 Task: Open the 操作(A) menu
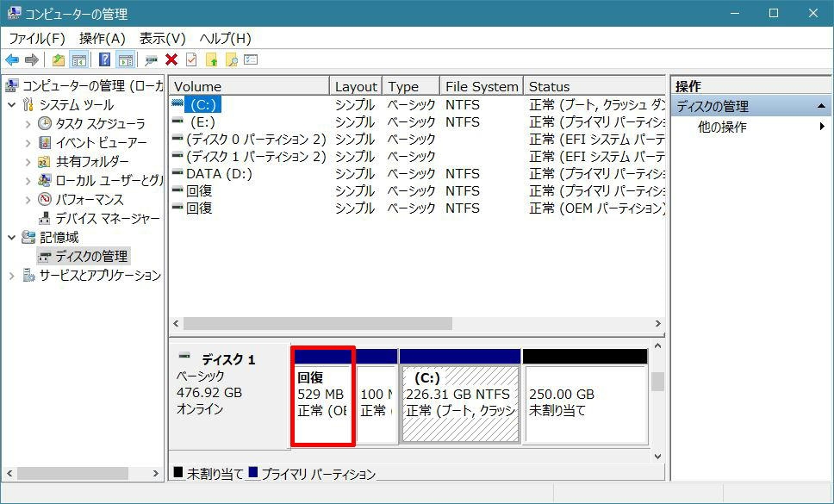103,38
